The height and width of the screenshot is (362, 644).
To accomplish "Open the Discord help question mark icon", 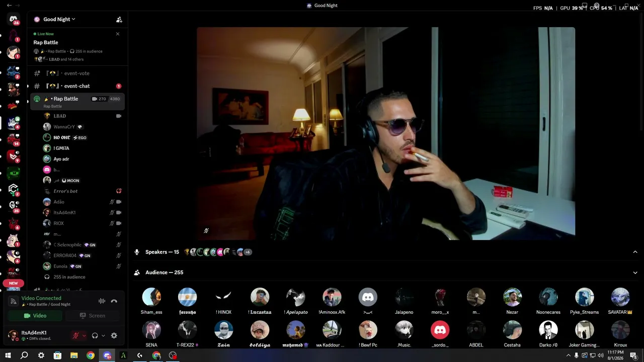I will (x=596, y=6).
